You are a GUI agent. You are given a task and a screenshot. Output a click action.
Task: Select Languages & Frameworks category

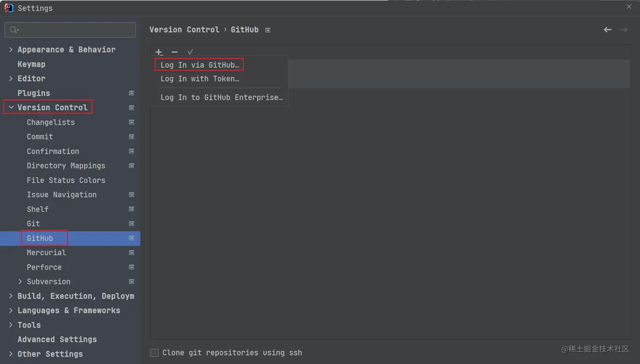coord(69,310)
